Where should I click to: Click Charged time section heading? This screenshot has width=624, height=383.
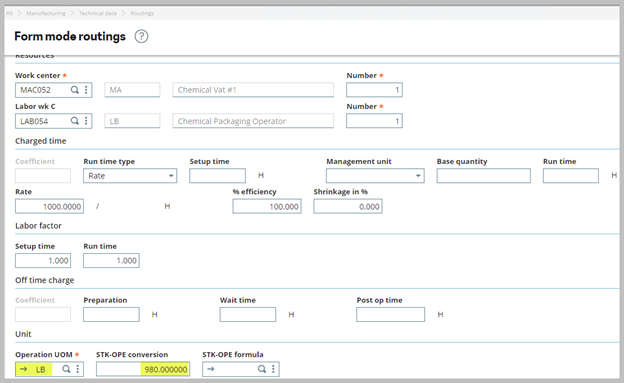[41, 141]
